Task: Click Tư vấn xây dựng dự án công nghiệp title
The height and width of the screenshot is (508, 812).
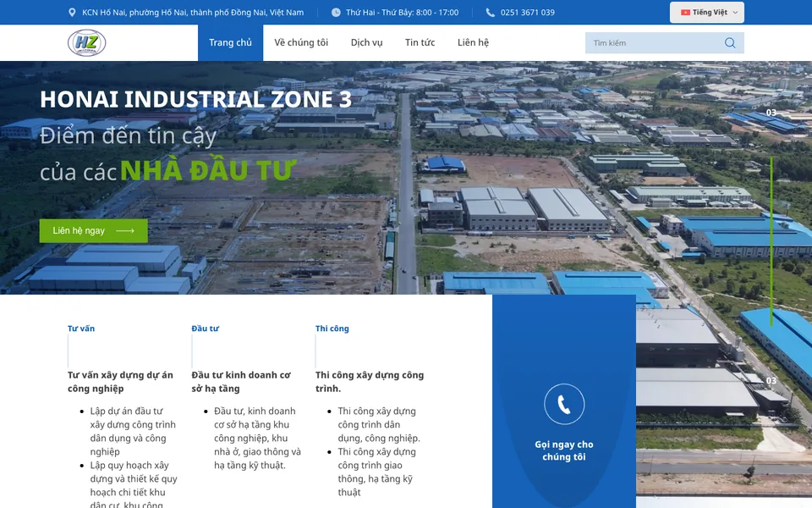Action: 120,382
